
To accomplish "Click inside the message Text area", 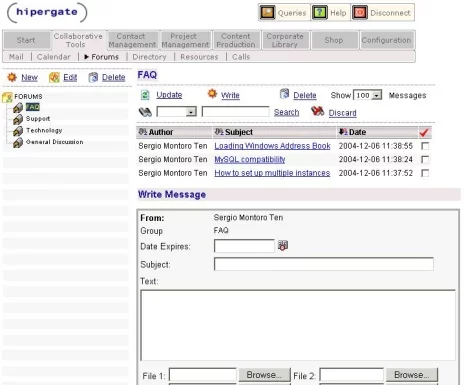I will click(298, 325).
